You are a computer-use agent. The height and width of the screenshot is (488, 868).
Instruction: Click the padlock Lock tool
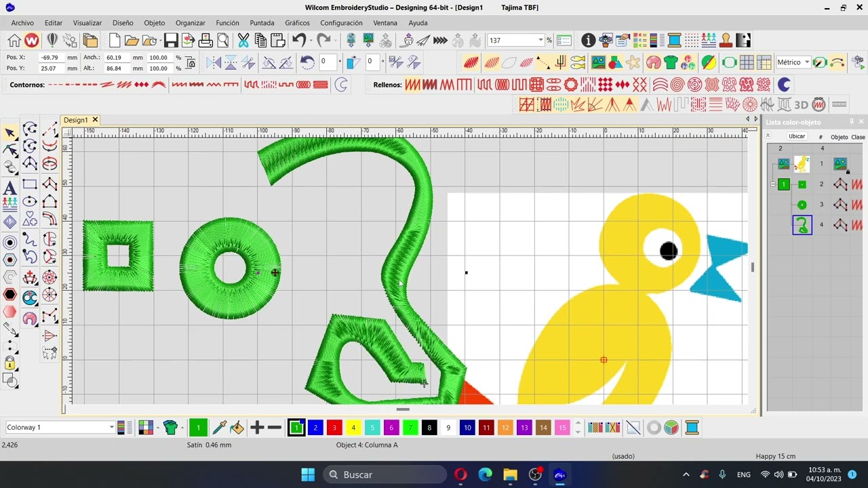tap(10, 363)
